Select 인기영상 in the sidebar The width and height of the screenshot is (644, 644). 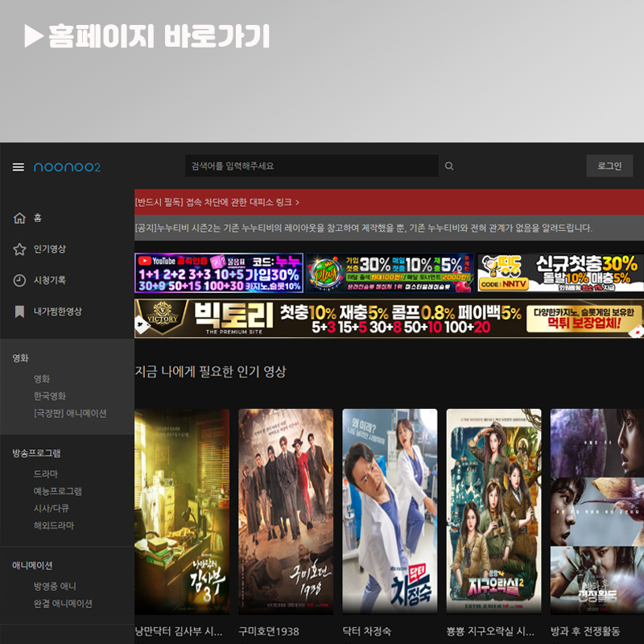tap(50, 249)
